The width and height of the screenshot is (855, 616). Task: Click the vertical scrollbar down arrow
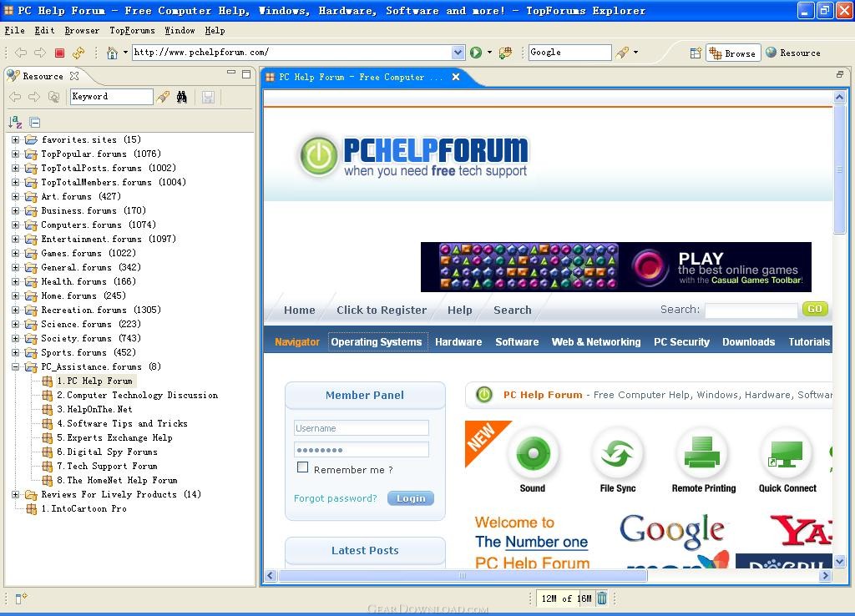coord(839,560)
